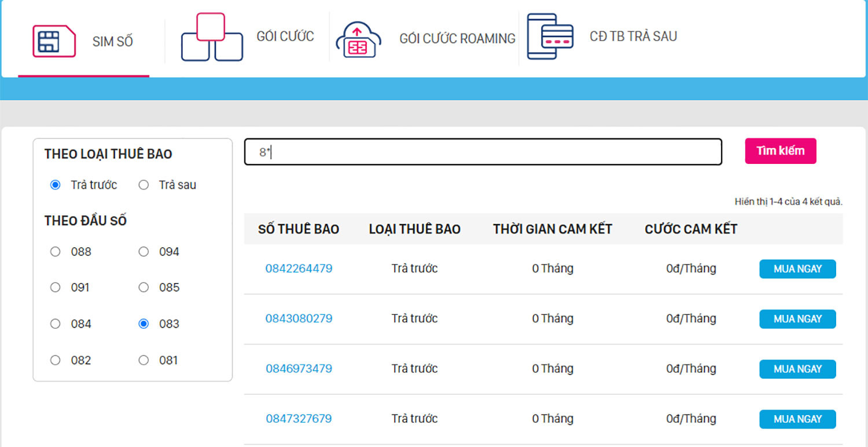Open the SIM SỐ tab

tap(113, 42)
